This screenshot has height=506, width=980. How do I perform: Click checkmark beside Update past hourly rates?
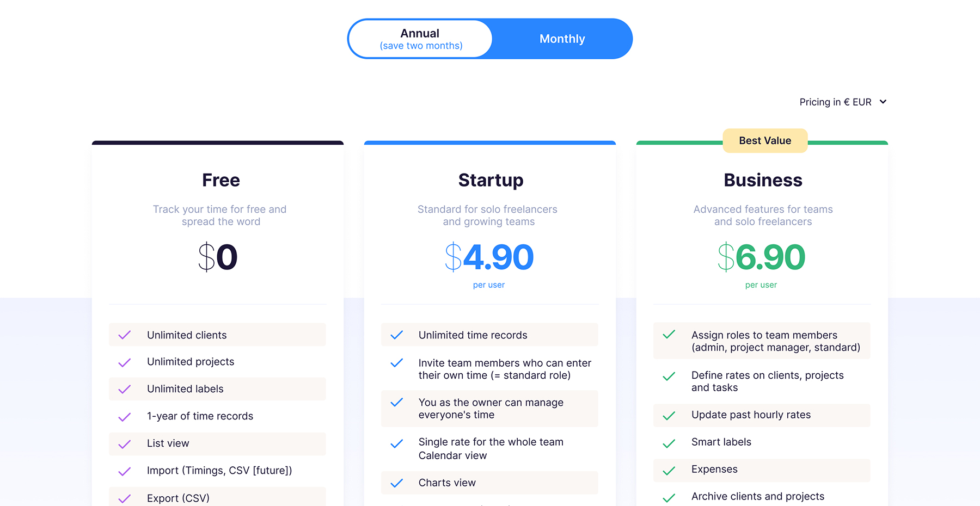coord(669,416)
